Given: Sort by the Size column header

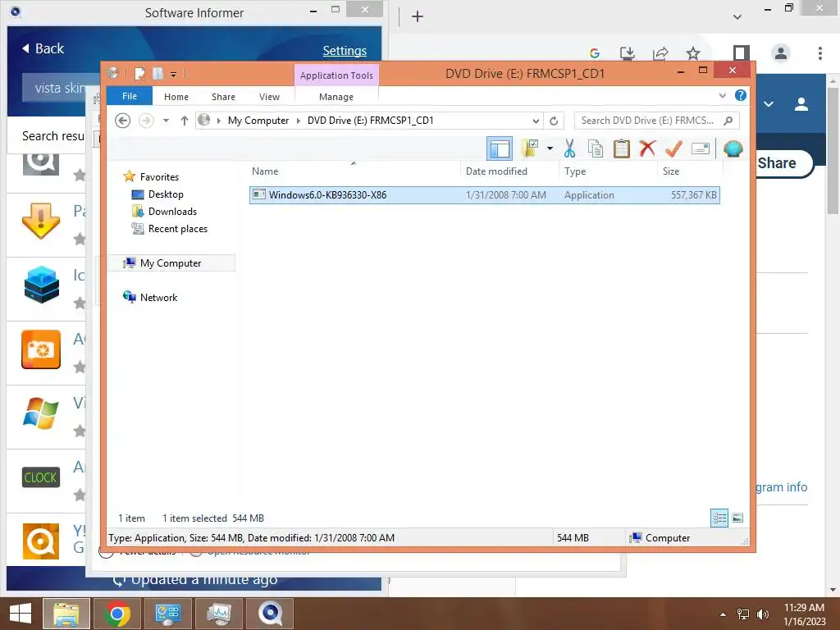Looking at the screenshot, I should pos(690,171).
